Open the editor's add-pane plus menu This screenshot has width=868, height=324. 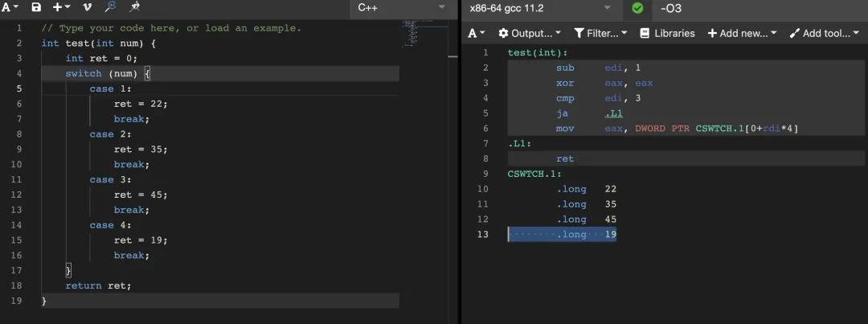pos(61,7)
